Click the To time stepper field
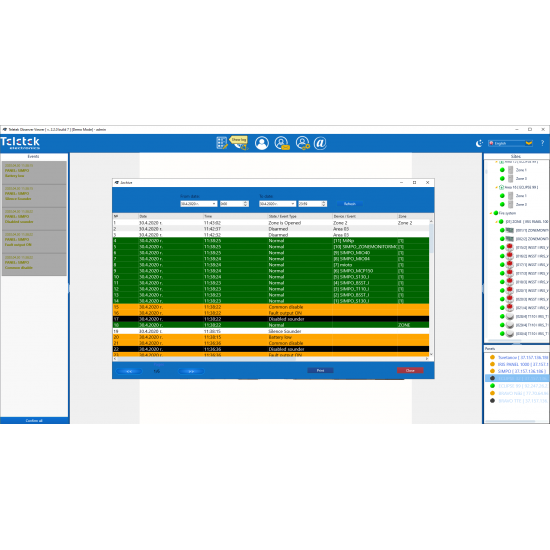 coord(312,204)
